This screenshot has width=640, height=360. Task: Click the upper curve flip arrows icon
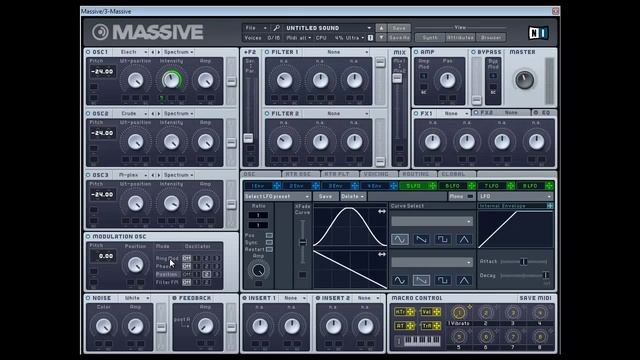(x=382, y=211)
